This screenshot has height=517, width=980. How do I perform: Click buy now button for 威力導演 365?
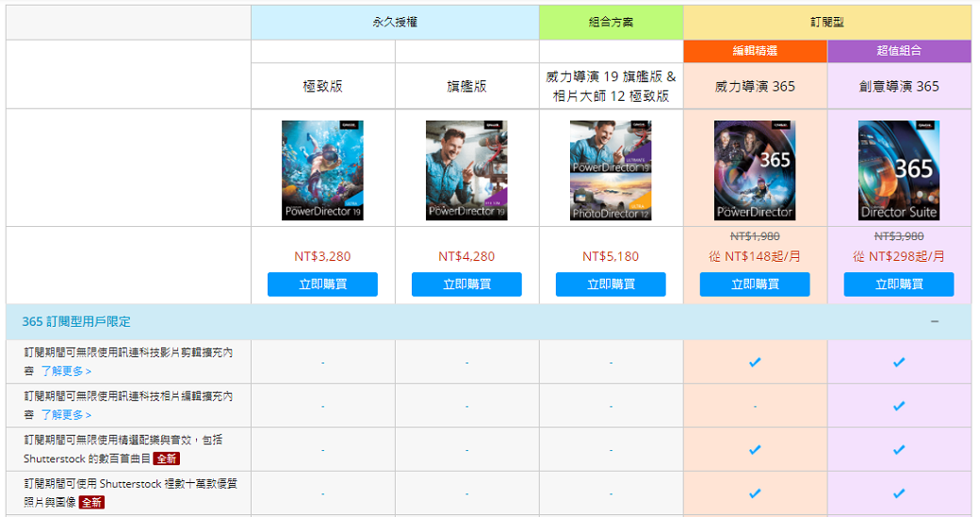pyautogui.click(x=755, y=284)
